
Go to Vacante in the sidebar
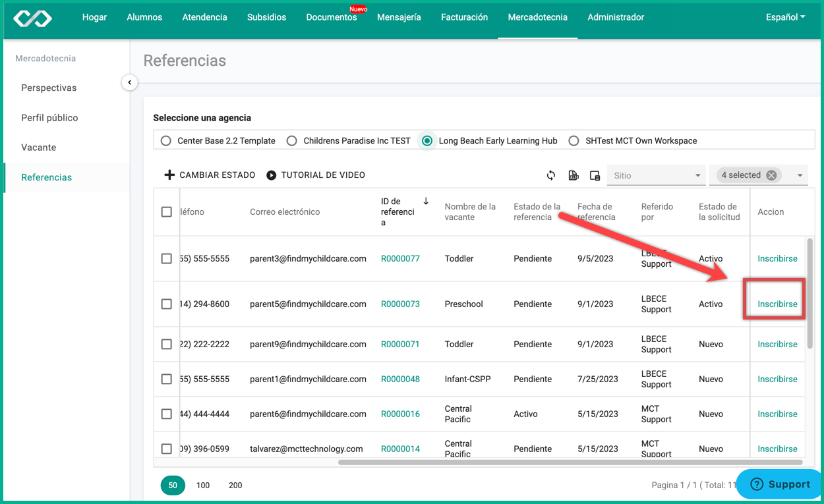pyautogui.click(x=38, y=148)
